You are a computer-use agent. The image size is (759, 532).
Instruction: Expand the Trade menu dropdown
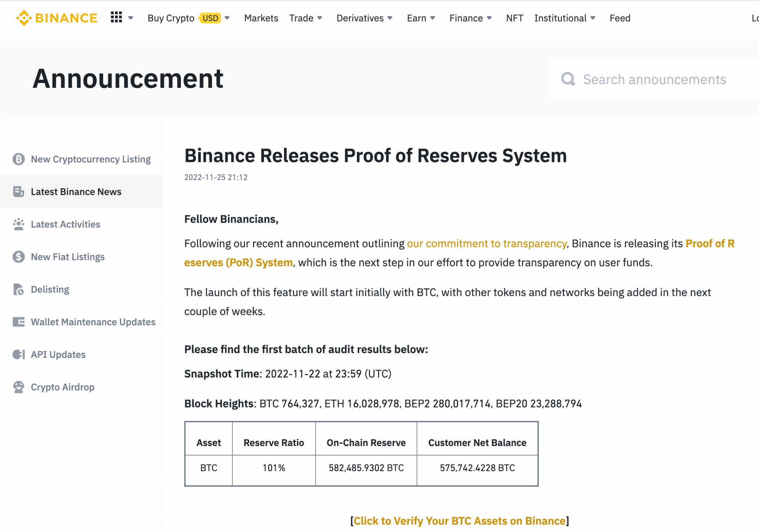(319, 18)
